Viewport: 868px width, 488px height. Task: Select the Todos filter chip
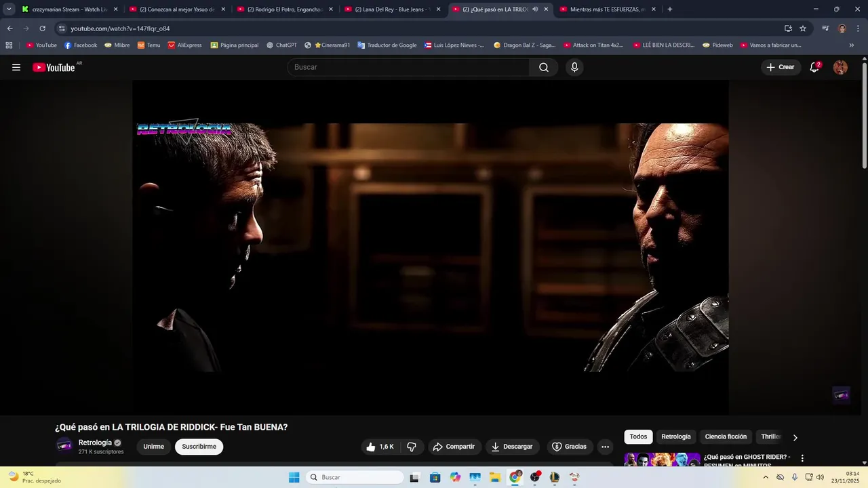[638, 436]
